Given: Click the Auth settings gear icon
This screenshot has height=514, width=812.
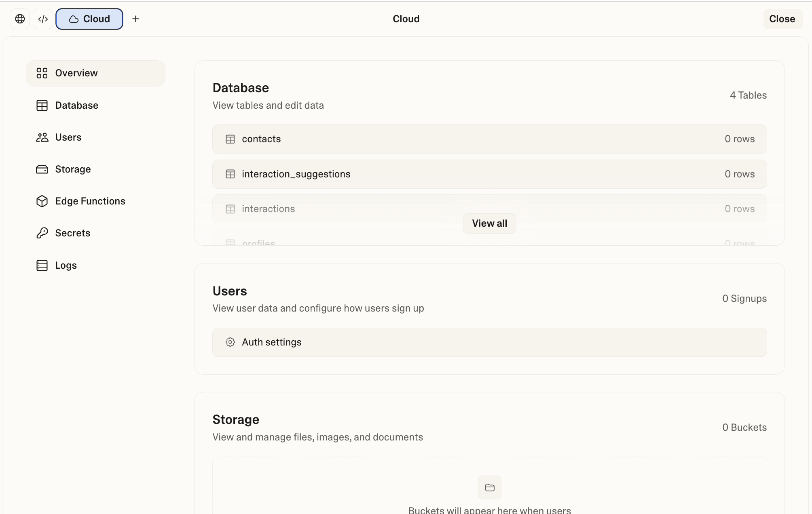Looking at the screenshot, I should (x=230, y=342).
